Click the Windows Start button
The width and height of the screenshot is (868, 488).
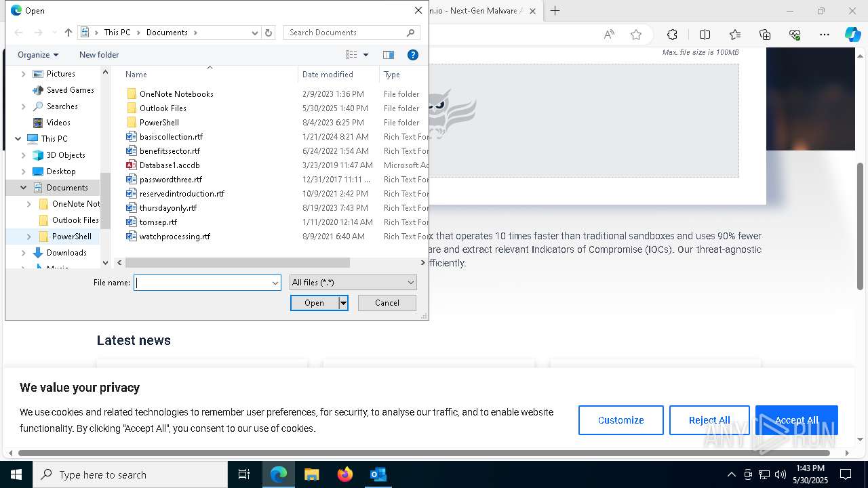[x=16, y=474]
